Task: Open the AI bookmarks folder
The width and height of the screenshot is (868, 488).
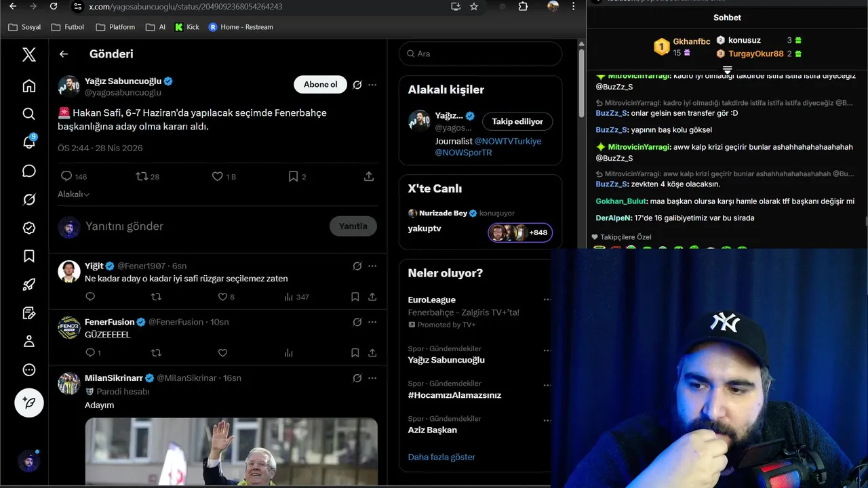Action: pyautogui.click(x=156, y=27)
